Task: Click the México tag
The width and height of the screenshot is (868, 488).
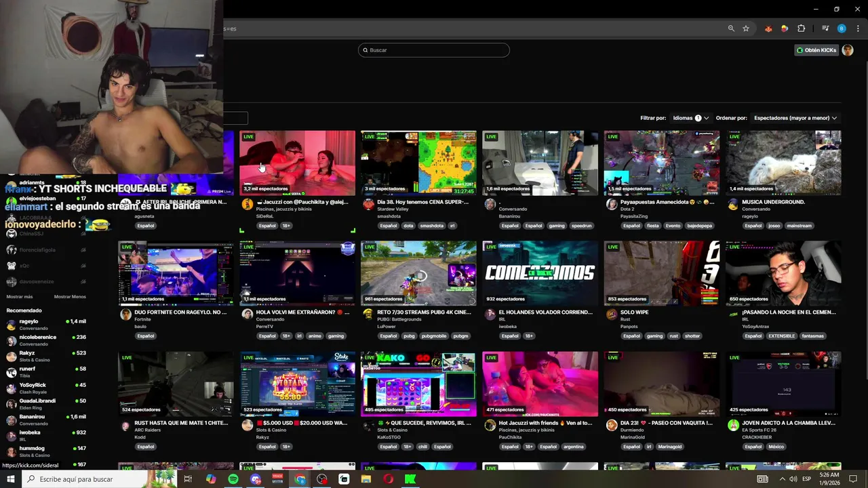Action: (776, 447)
